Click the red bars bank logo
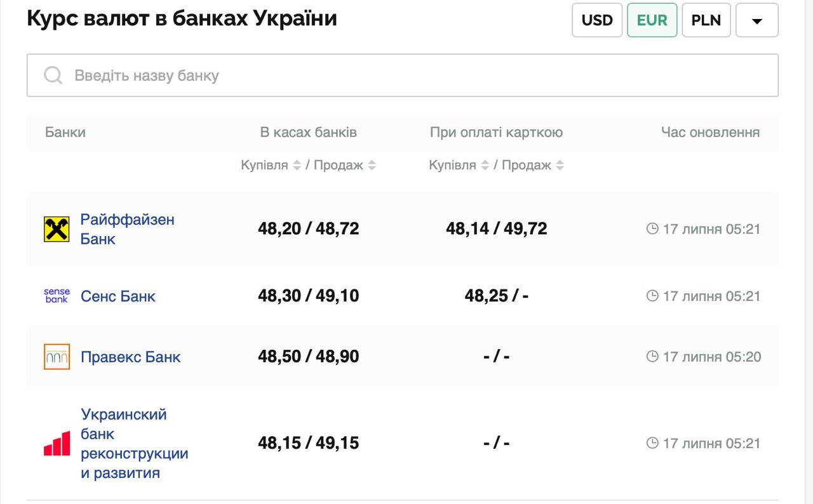Screen dimensions: 813x504 point(57,443)
